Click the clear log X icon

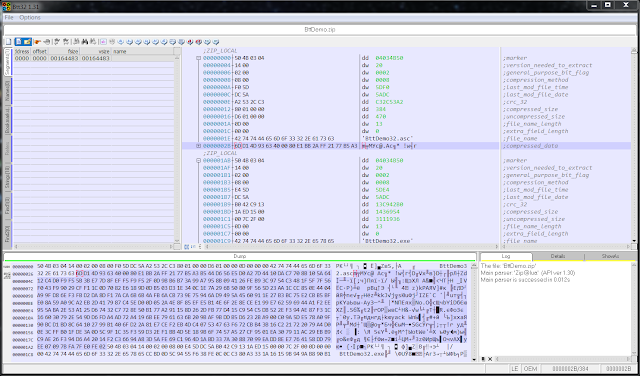[x=490, y=359]
